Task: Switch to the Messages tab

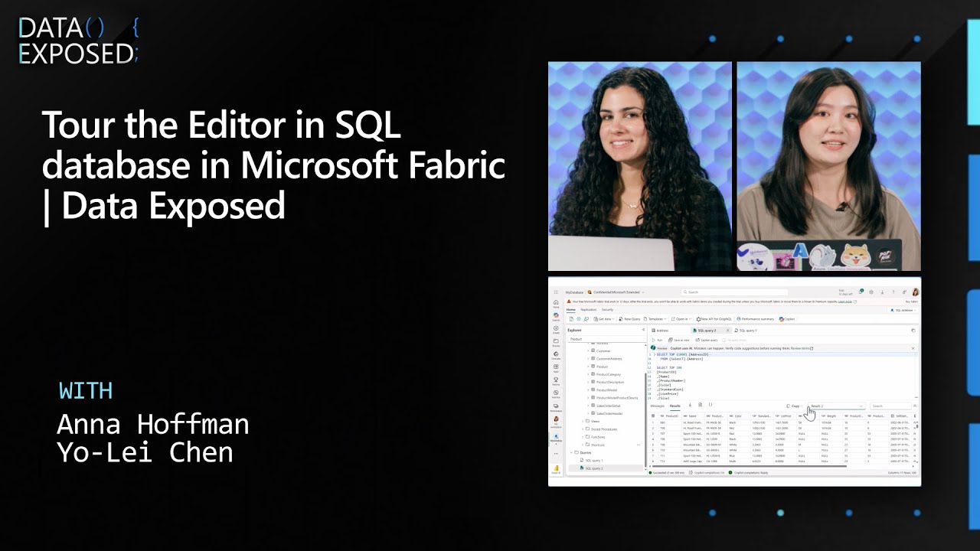Action: [657, 406]
